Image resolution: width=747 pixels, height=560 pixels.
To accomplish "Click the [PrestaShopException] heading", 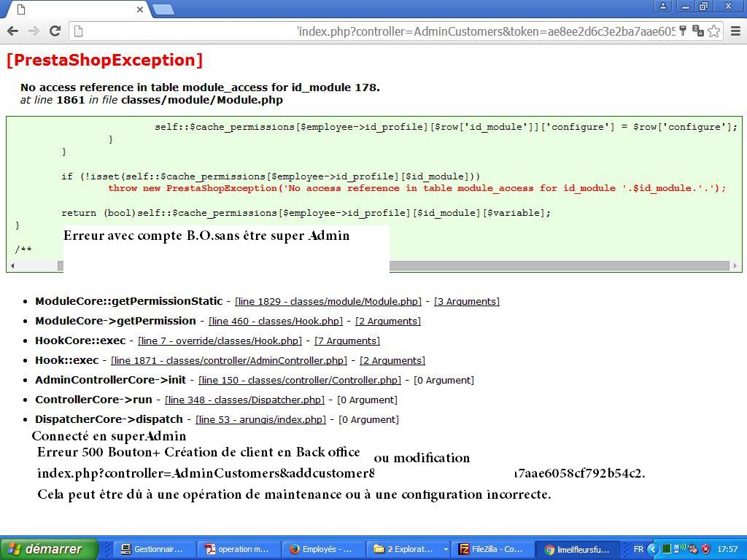I will click(105, 60).
